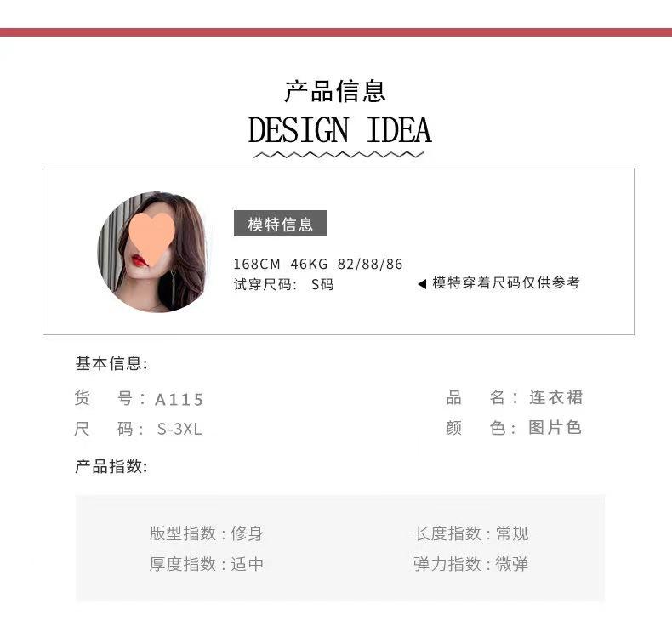672x621 pixels.
Task: Click the DESIGN IDEA title text
Action: [x=340, y=130]
